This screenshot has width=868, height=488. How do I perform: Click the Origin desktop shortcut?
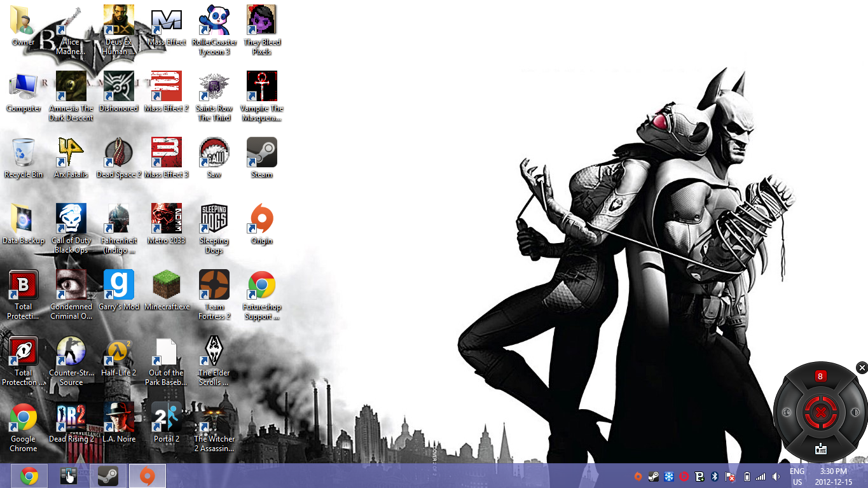[262, 225]
